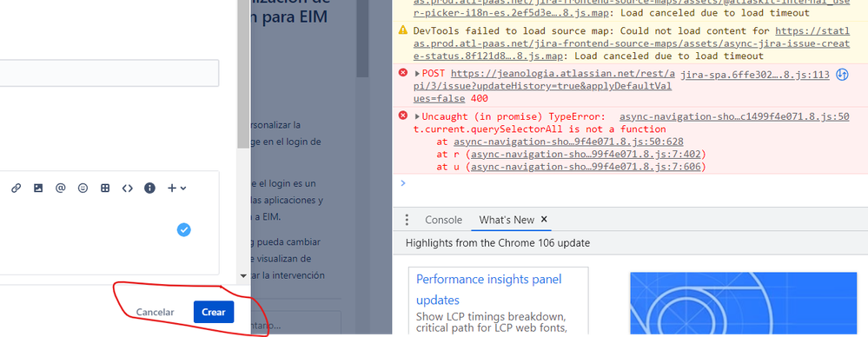Open the insert more (+) dropdown

point(176,188)
